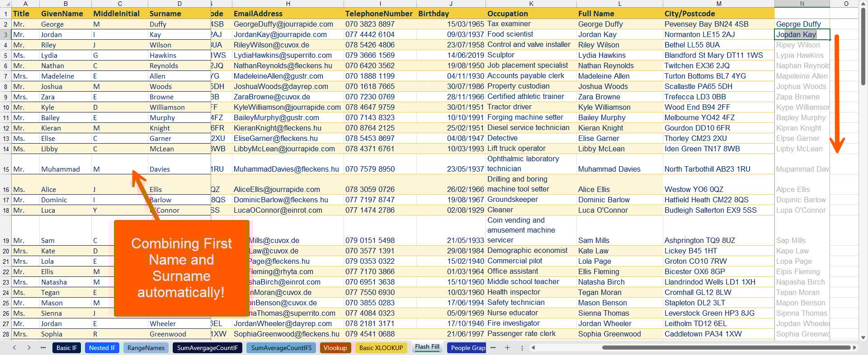
Task: Select column C header
Action: (x=120, y=4)
